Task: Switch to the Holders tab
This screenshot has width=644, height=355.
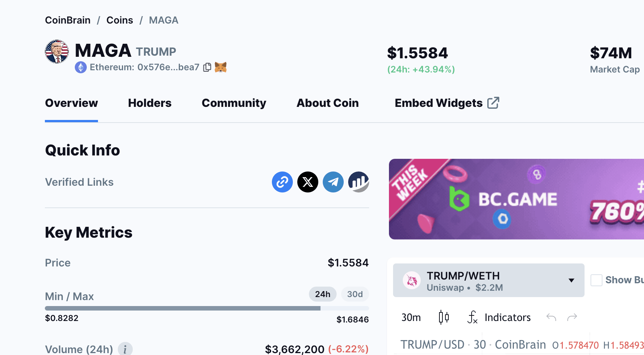Action: (150, 103)
